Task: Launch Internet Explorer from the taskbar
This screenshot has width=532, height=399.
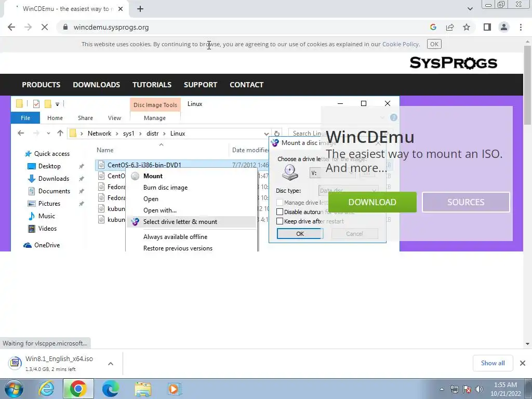Action: 46,389
